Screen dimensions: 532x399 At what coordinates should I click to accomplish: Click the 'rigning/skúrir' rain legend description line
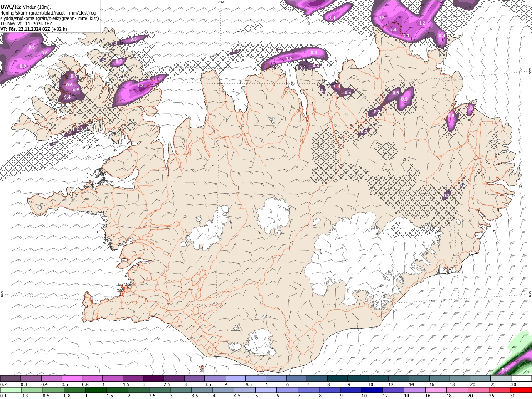[49, 13]
